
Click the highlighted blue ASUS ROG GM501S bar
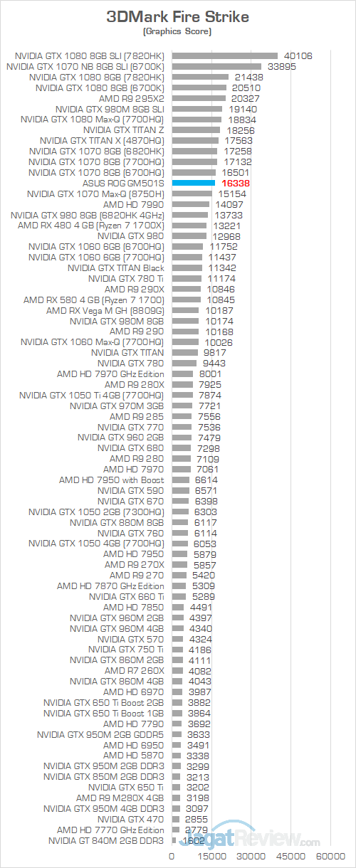(x=193, y=183)
